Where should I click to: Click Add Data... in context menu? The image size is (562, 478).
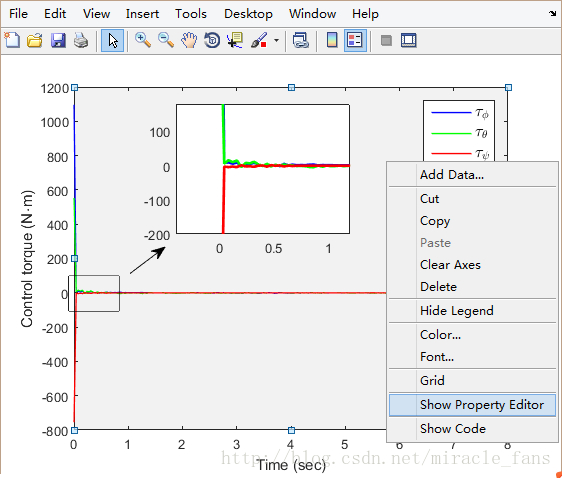click(472, 175)
